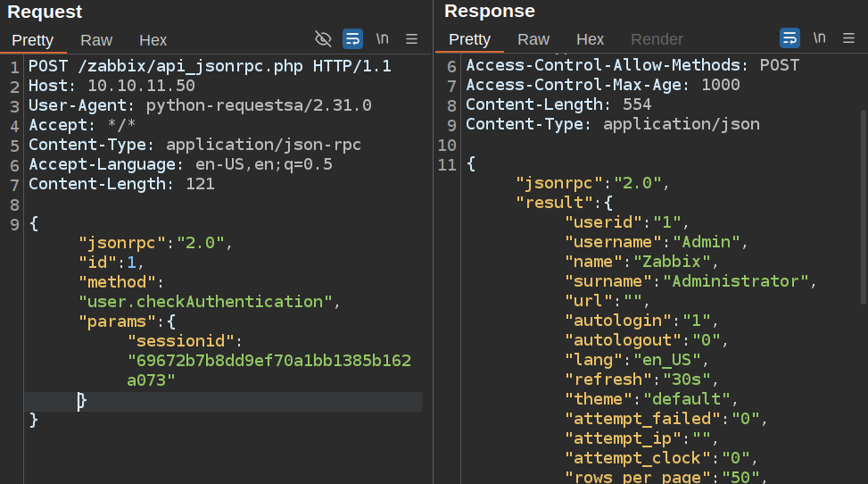The height and width of the screenshot is (484, 868).
Task: Open the request panel hamburger menu
Action: 411,39
